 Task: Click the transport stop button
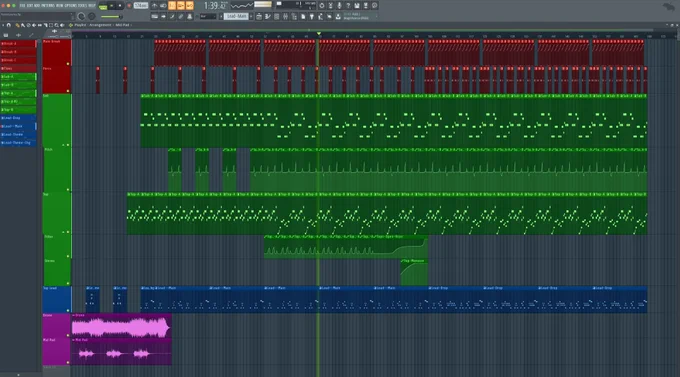click(x=120, y=6)
